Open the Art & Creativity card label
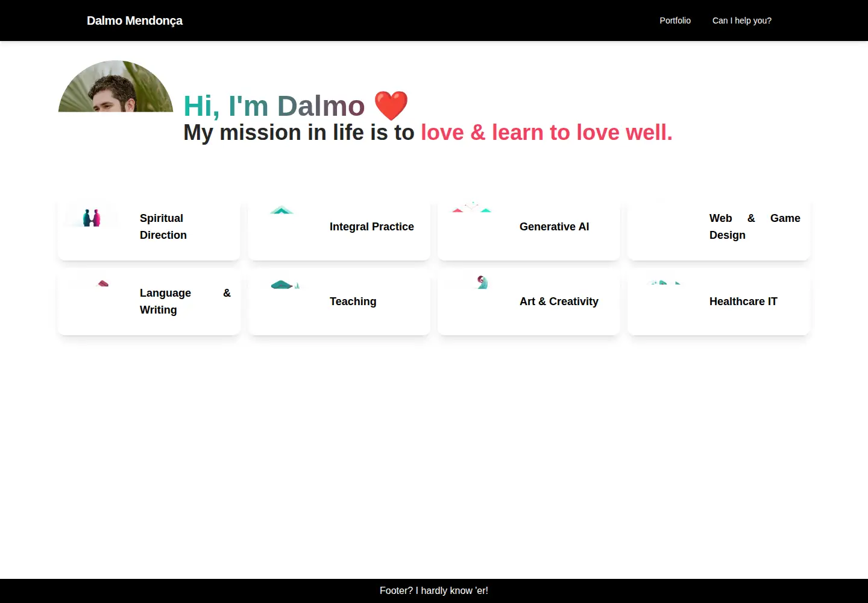 tap(559, 301)
